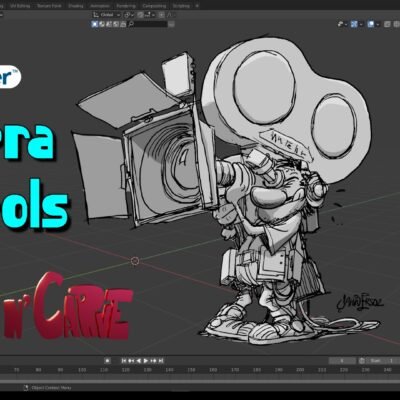Add a new workspace with the plus button
This screenshot has width=400, height=400.
(x=197, y=6)
